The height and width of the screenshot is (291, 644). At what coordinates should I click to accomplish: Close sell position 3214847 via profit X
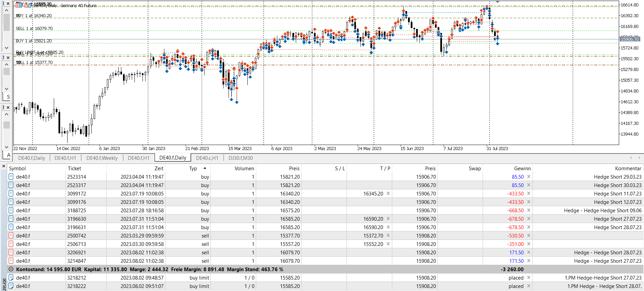pyautogui.click(x=528, y=261)
